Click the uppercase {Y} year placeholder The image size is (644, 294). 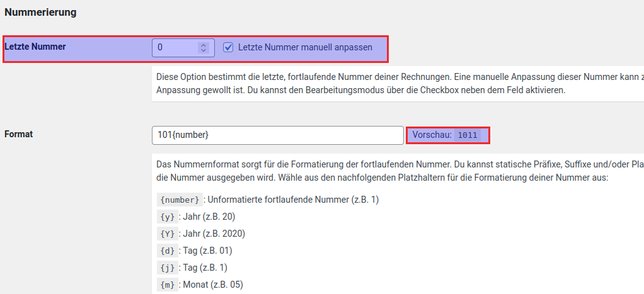pos(167,234)
